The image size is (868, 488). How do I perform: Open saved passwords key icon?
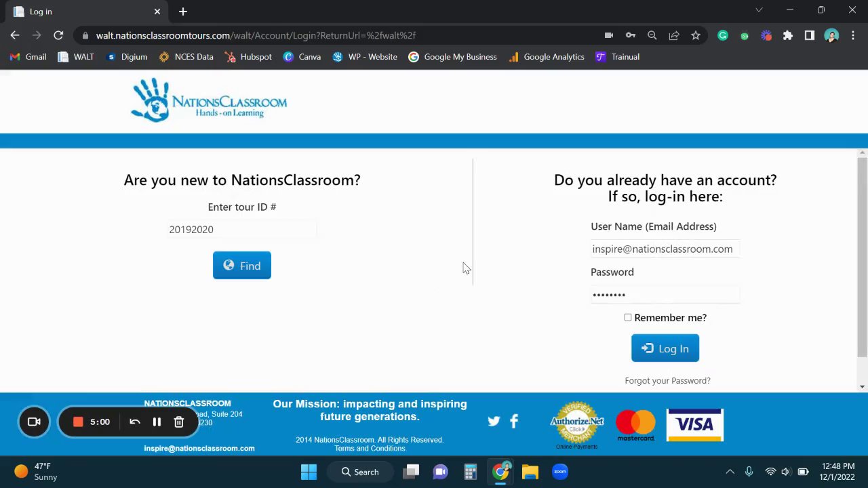tap(631, 35)
